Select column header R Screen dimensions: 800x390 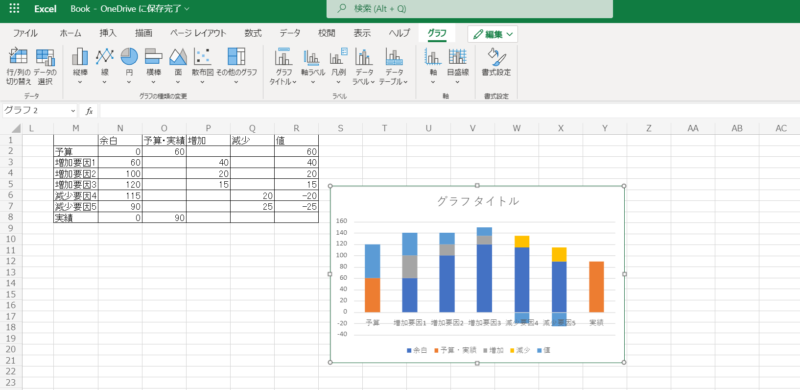[x=296, y=129]
